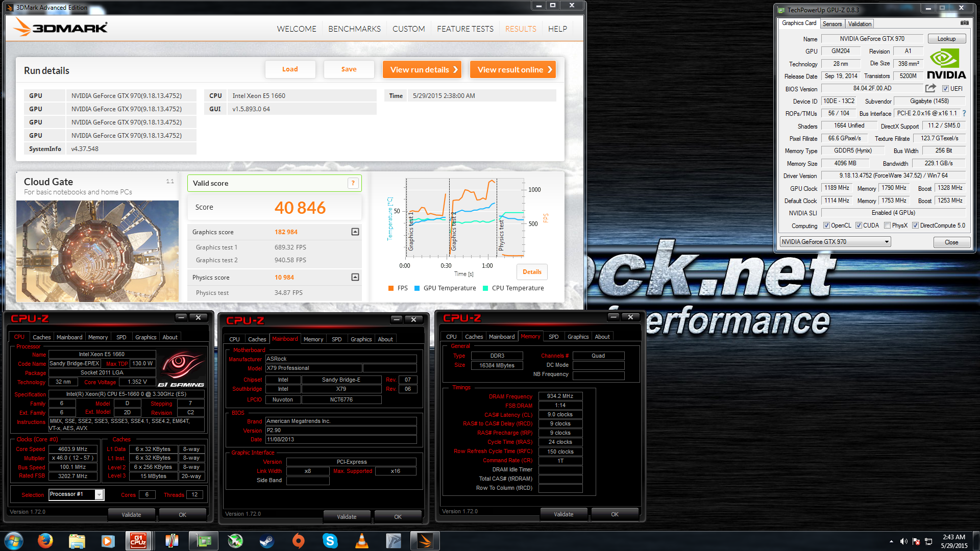Toggle the UEFI checkbox in GPU-Z
Viewport: 980px width, 551px height.
point(945,88)
